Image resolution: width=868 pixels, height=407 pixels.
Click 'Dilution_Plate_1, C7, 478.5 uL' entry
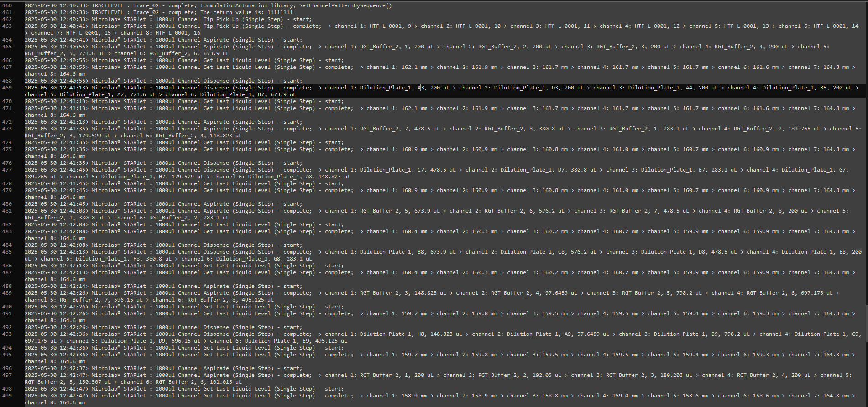(408, 170)
